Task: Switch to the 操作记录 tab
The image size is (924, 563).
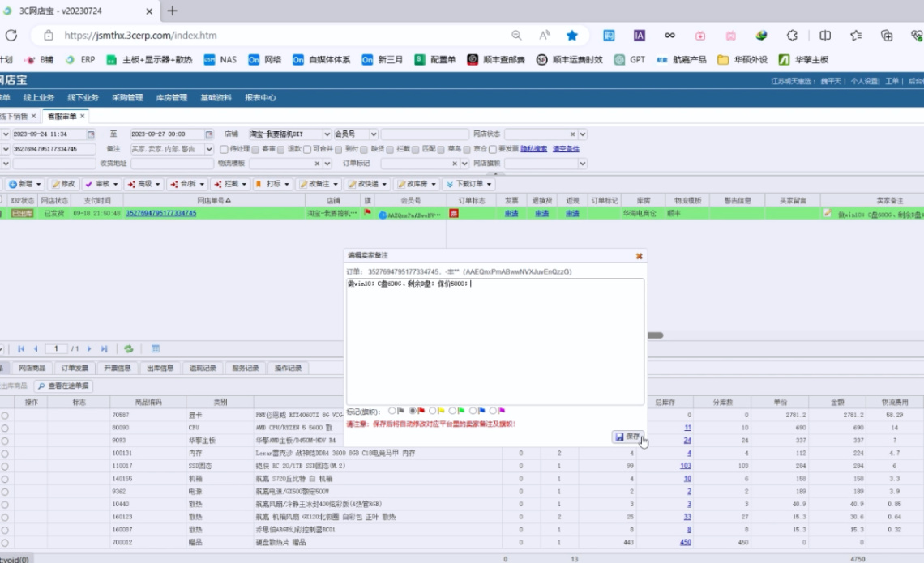Action: pos(289,368)
